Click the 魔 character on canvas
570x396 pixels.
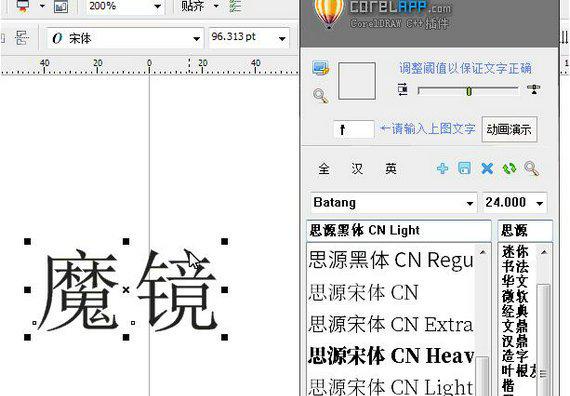click(80, 290)
